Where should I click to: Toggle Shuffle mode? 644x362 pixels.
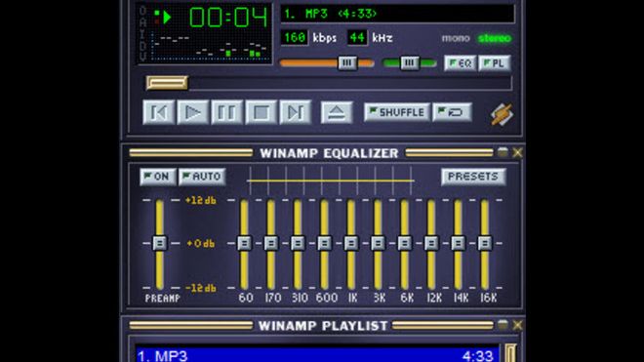pyautogui.click(x=397, y=112)
